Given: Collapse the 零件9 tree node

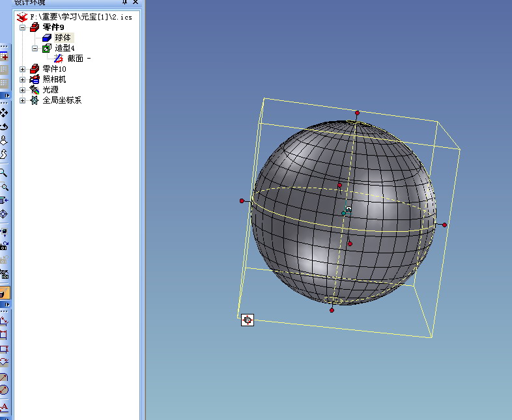Looking at the screenshot, I should (x=22, y=27).
